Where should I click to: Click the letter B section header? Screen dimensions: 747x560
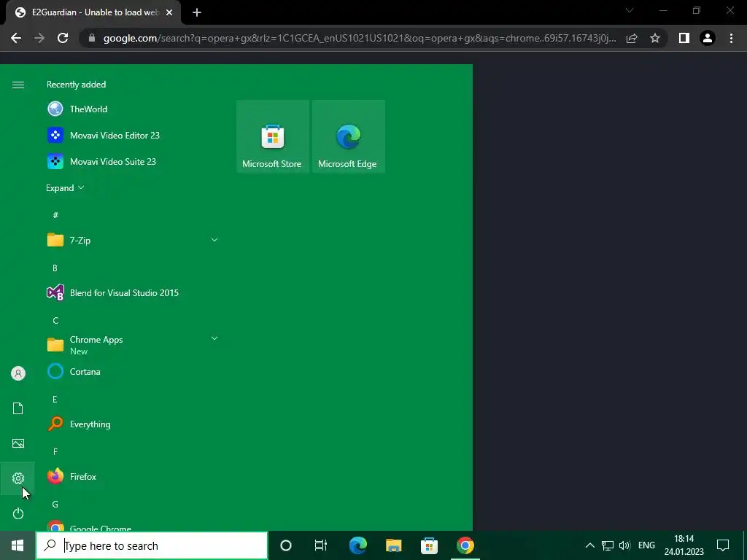click(x=55, y=268)
